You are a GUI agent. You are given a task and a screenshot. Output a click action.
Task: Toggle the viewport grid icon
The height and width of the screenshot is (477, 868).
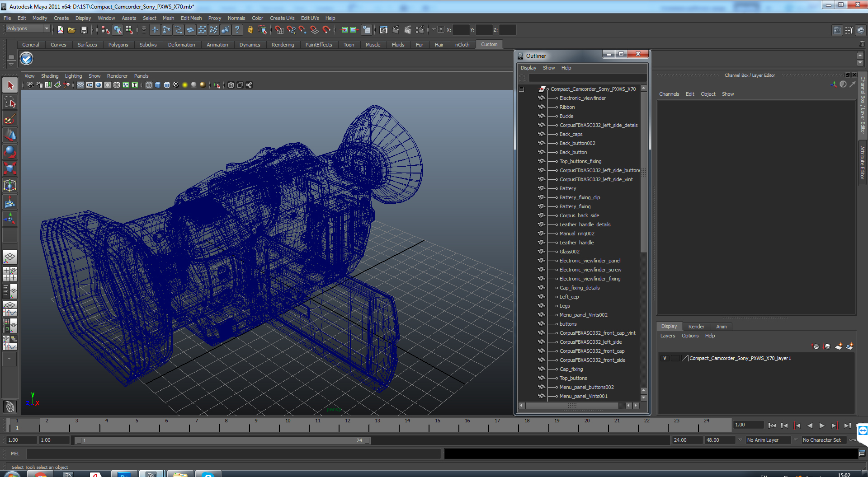pyautogui.click(x=80, y=85)
